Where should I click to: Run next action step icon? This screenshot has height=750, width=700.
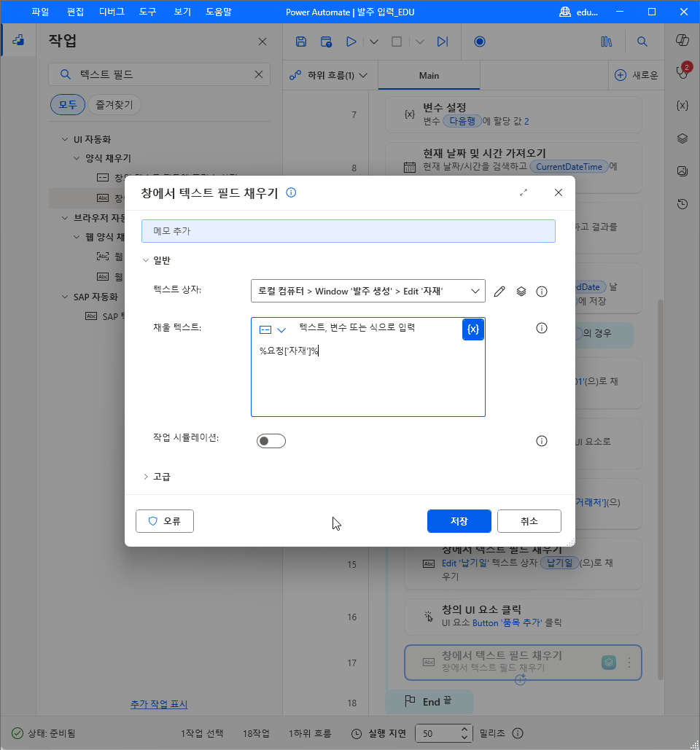443,42
